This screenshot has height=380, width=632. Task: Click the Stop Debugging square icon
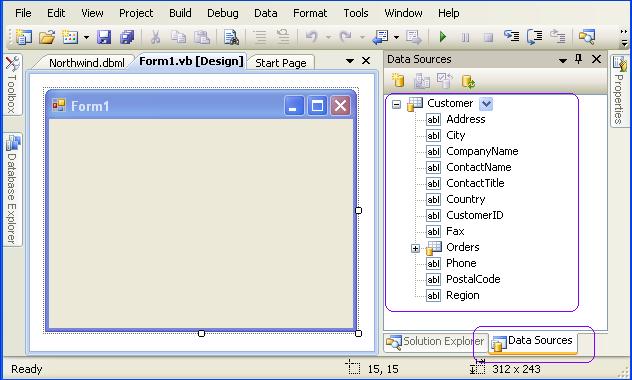coord(488,37)
